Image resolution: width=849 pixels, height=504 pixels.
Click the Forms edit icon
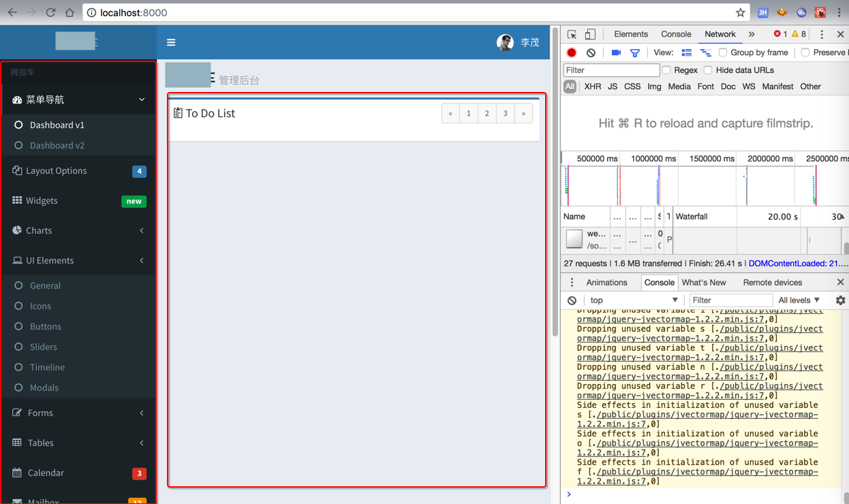[17, 413]
